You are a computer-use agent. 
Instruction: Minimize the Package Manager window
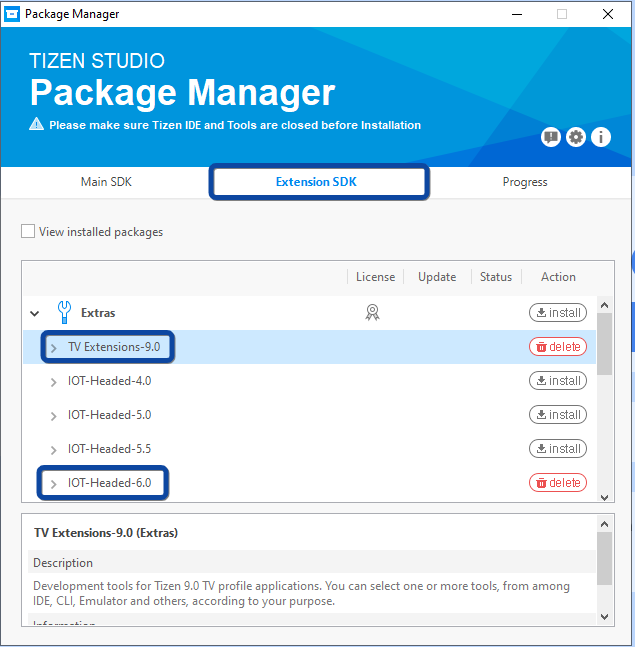[517, 14]
